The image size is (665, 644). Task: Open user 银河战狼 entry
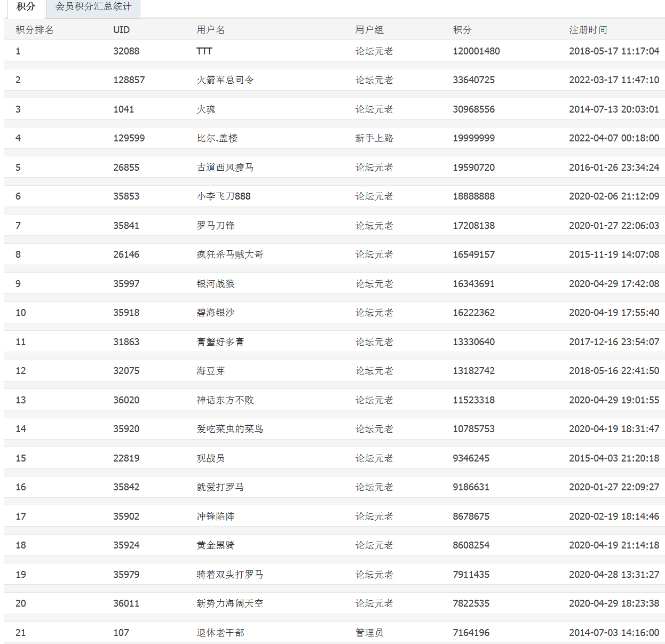pos(216,284)
